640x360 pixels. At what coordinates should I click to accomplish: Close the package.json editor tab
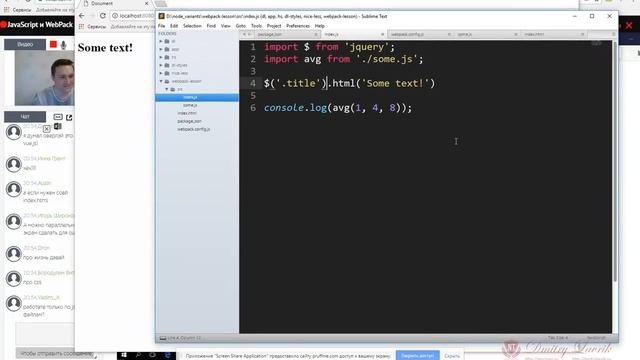tap(316, 34)
